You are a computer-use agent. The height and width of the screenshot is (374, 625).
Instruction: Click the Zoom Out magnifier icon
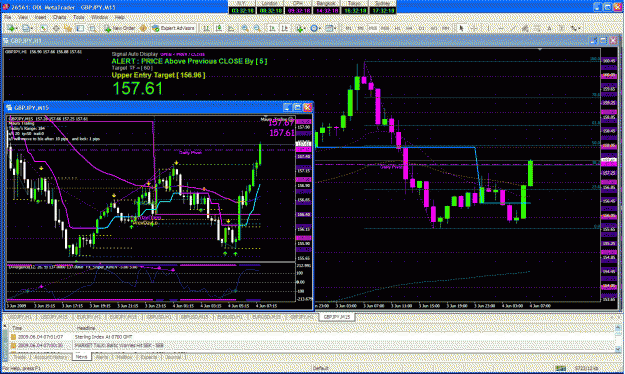tap(257, 28)
